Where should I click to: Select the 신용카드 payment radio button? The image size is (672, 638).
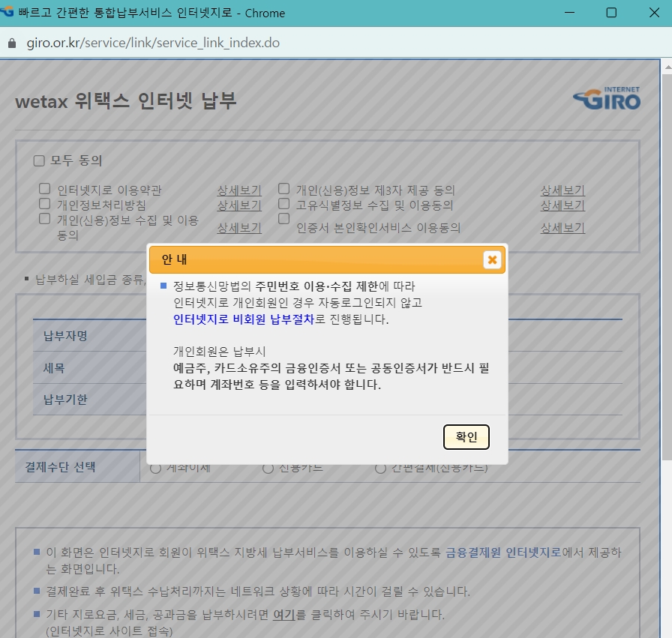coord(268,469)
